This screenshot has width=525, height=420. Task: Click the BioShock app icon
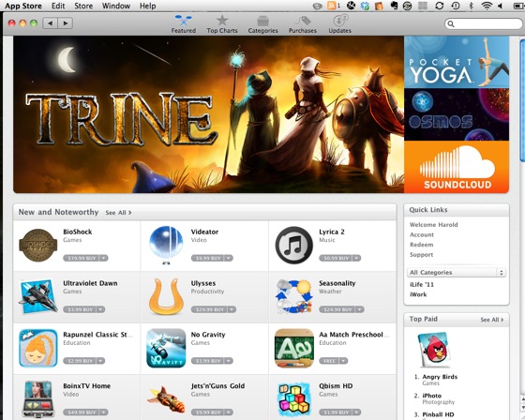pyautogui.click(x=37, y=246)
